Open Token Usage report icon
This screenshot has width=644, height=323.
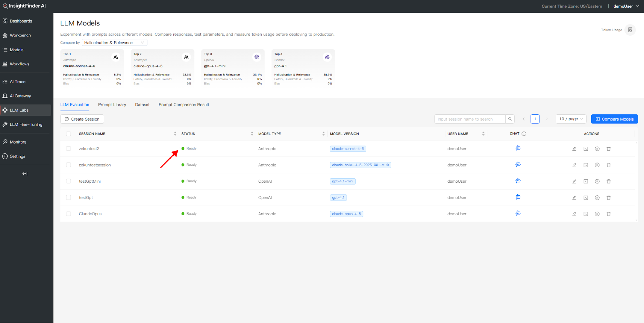tap(630, 30)
